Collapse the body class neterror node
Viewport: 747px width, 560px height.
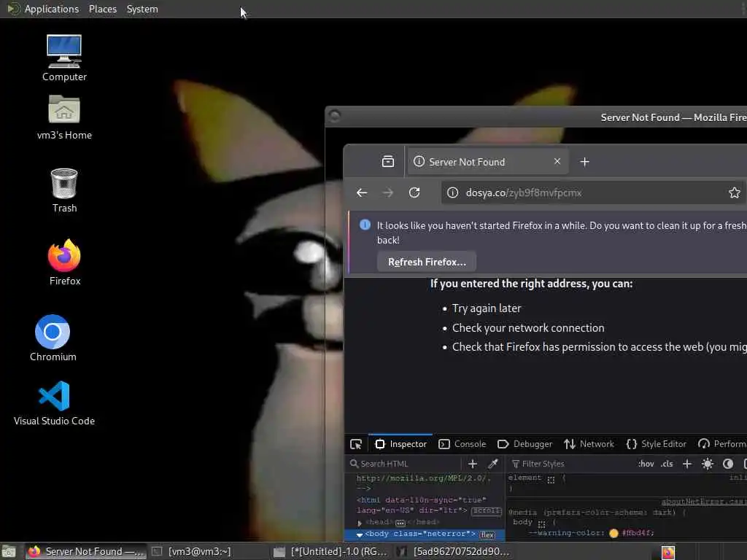pyautogui.click(x=360, y=534)
